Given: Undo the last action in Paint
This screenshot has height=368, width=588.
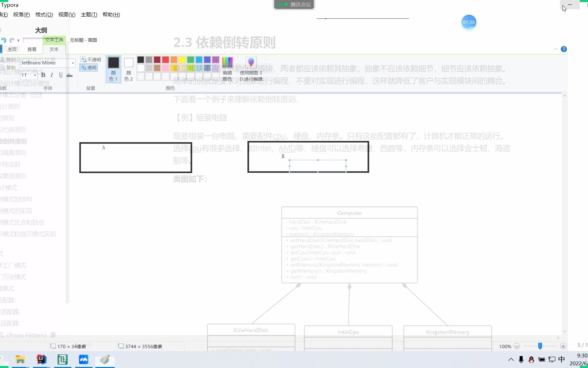Looking at the screenshot, I should 3,40.
